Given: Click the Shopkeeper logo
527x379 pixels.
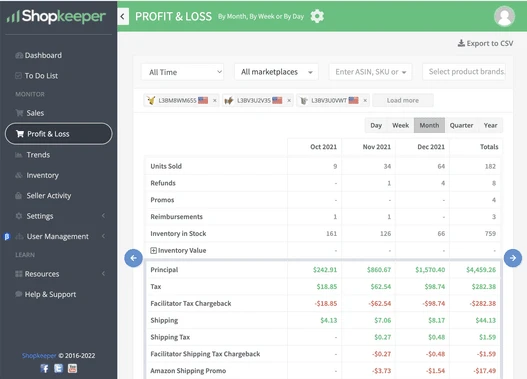Looking at the screenshot, I should (x=56, y=16).
